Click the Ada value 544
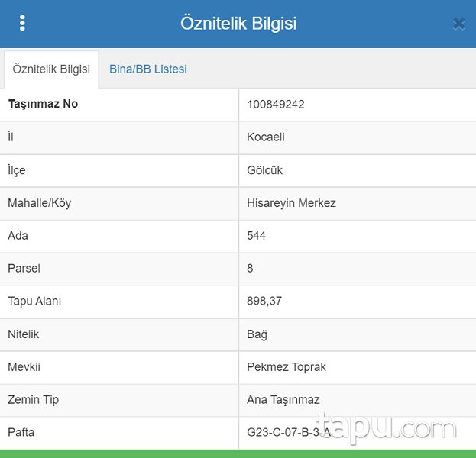The width and height of the screenshot is (476, 458). pyautogui.click(x=256, y=236)
